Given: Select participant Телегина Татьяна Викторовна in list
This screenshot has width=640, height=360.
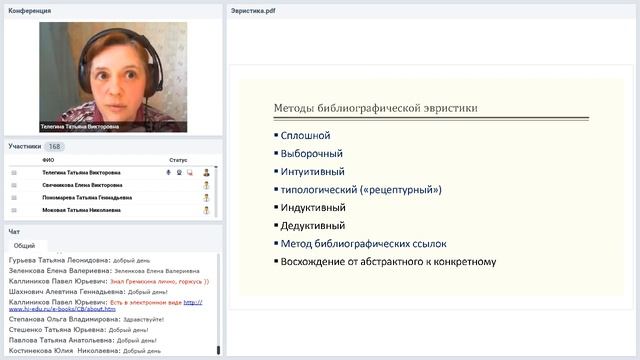Looking at the screenshot, I should coord(81,173).
